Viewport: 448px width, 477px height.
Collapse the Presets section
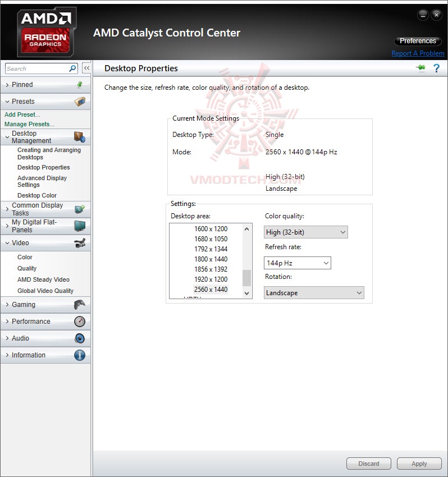pyautogui.click(x=7, y=102)
